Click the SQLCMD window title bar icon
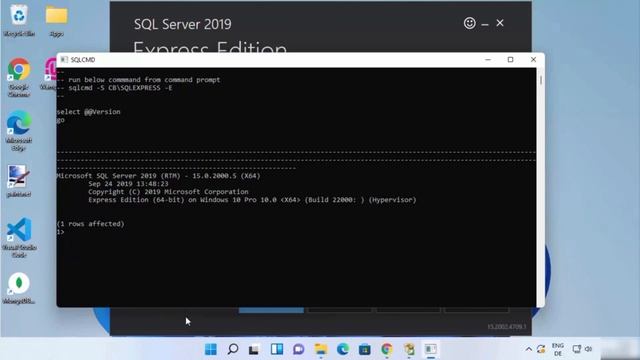The height and width of the screenshot is (360, 640). (x=64, y=60)
